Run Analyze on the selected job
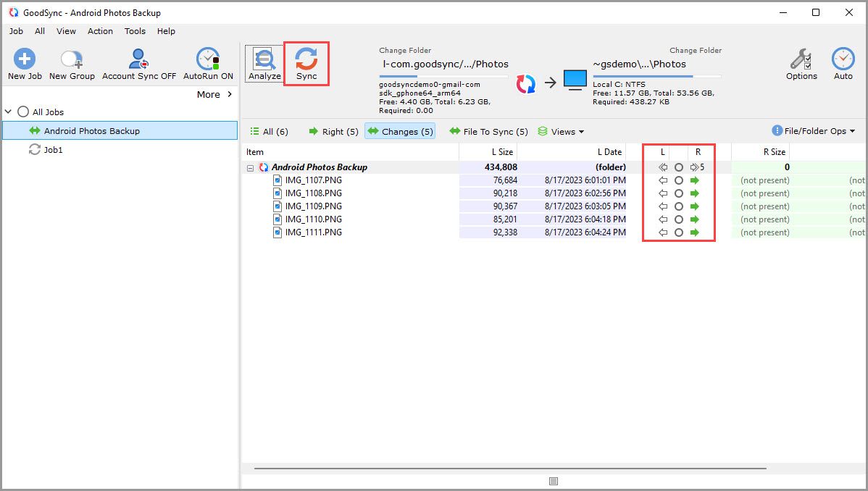The height and width of the screenshot is (491, 868). (264, 64)
